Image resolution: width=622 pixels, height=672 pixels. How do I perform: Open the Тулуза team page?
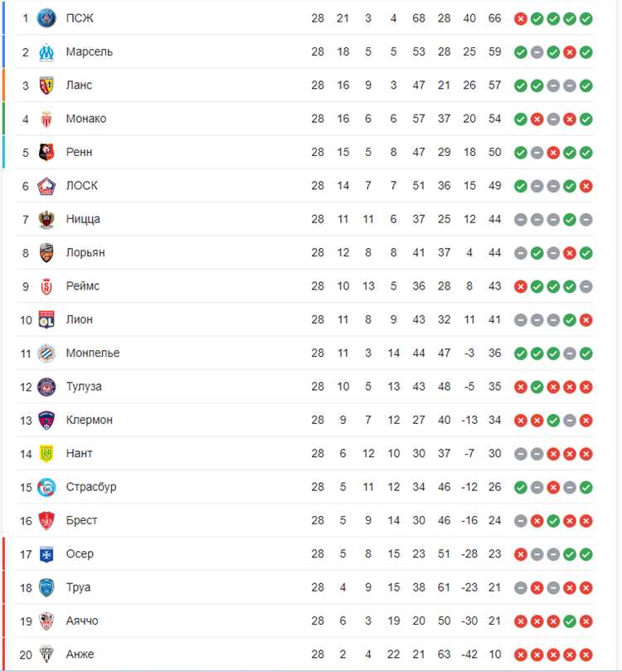click(x=84, y=387)
